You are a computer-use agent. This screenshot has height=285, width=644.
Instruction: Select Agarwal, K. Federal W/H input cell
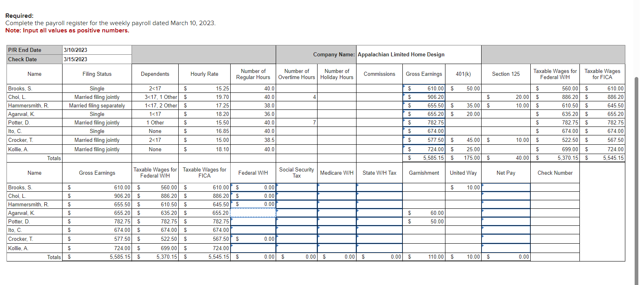[253, 213]
